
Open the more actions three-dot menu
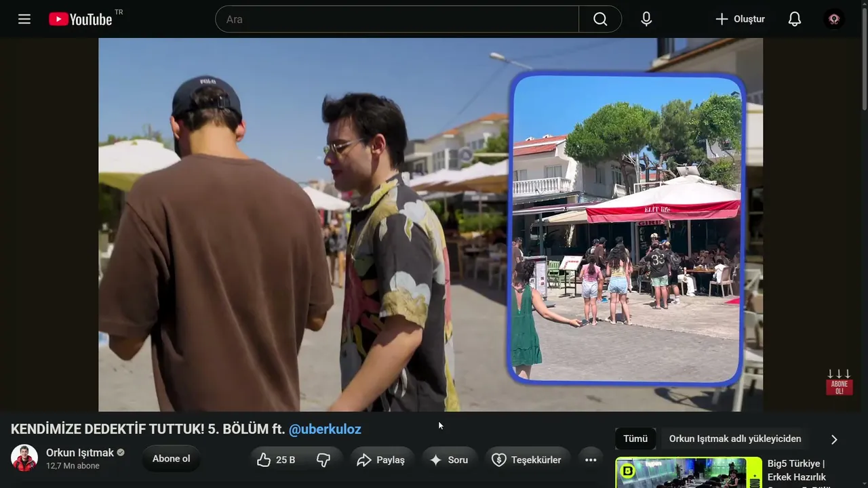[591, 460]
